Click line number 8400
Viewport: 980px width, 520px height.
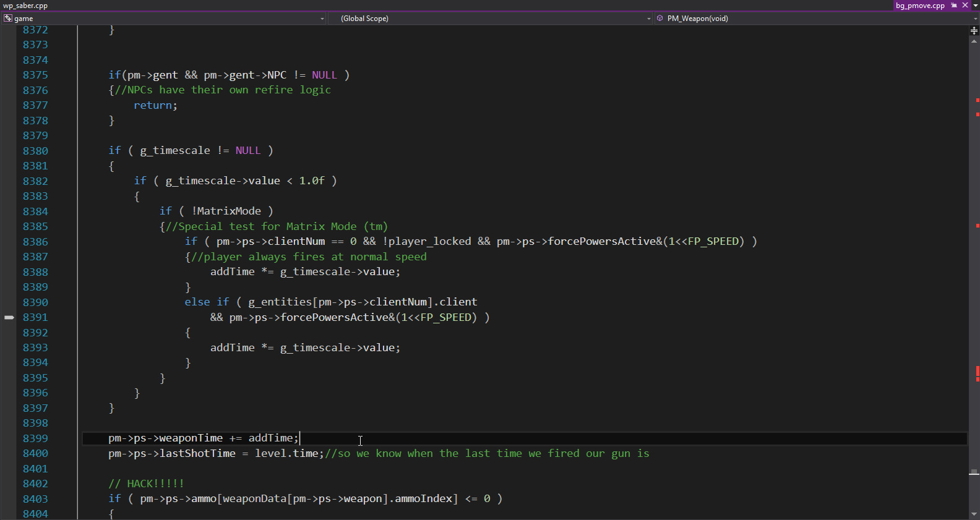35,453
